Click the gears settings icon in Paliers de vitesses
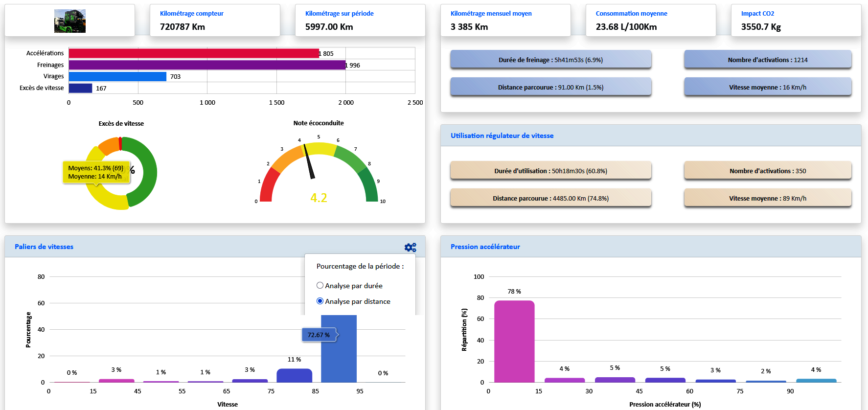 click(410, 248)
